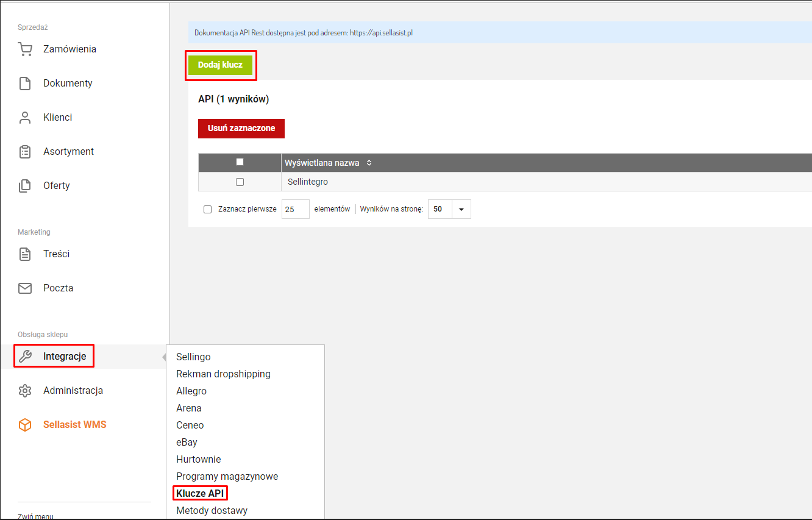This screenshot has width=812, height=520.
Task: Click the API documentation info banner
Action: pos(500,32)
